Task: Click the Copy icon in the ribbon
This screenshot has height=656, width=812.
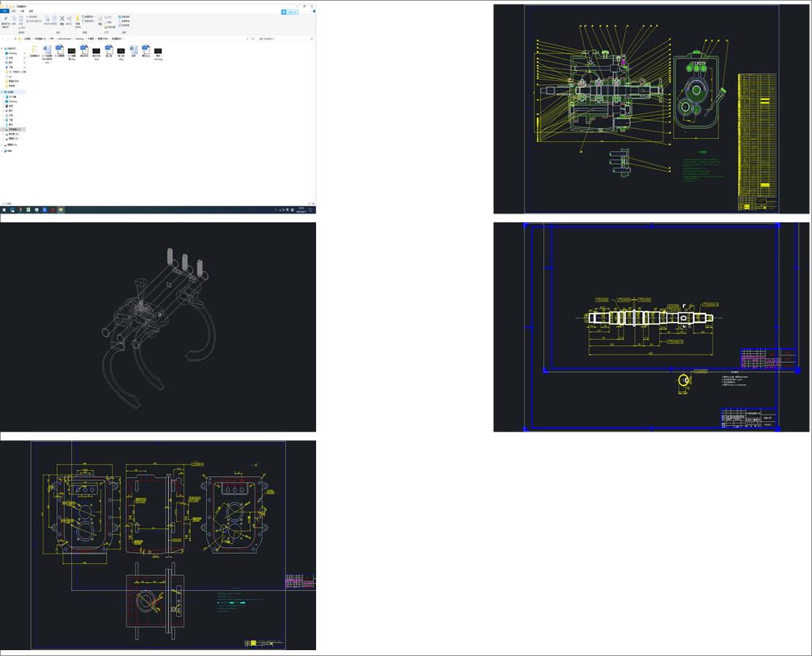Action: pyautogui.click(x=14, y=20)
